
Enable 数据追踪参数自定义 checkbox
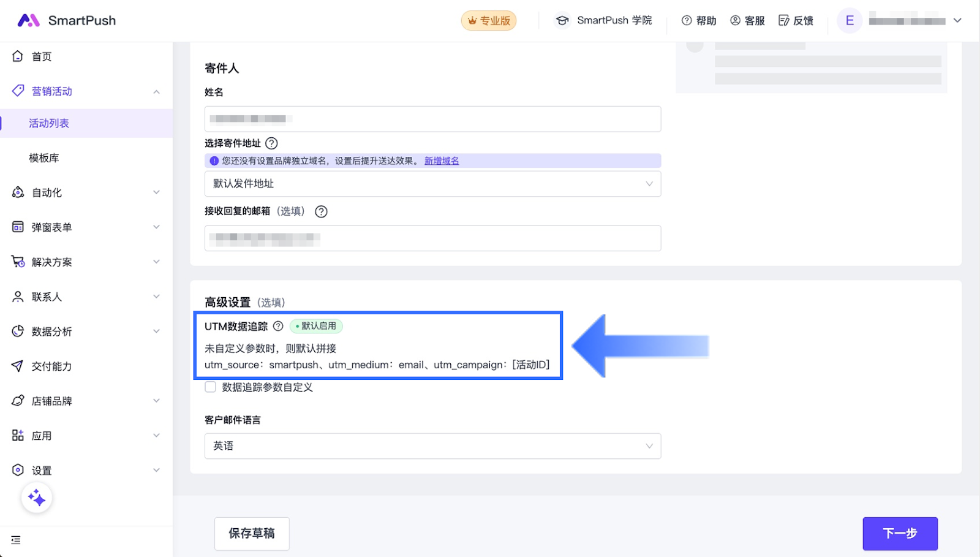coord(211,387)
